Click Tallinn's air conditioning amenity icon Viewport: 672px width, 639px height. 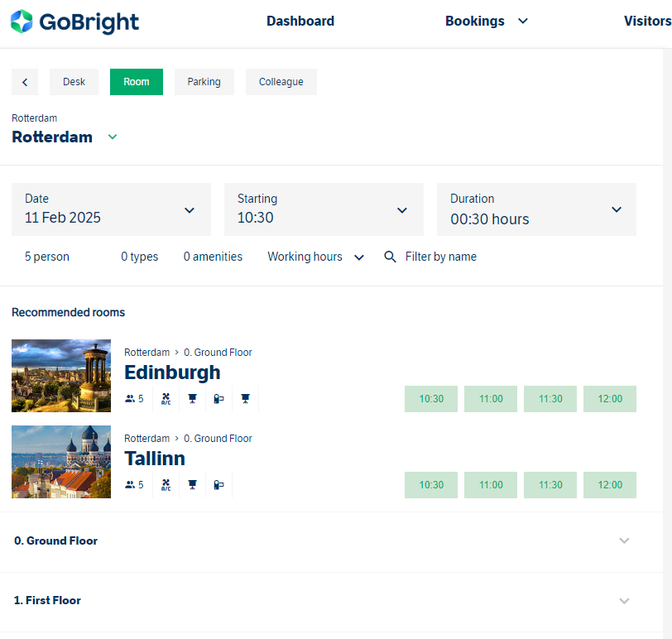coord(166,485)
